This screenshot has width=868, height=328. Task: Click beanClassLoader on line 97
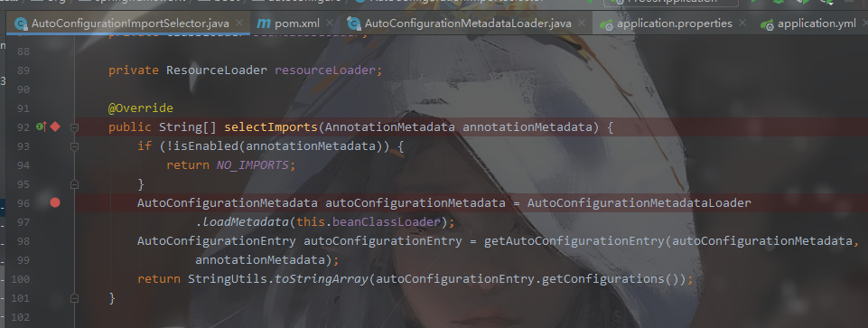pos(386,222)
